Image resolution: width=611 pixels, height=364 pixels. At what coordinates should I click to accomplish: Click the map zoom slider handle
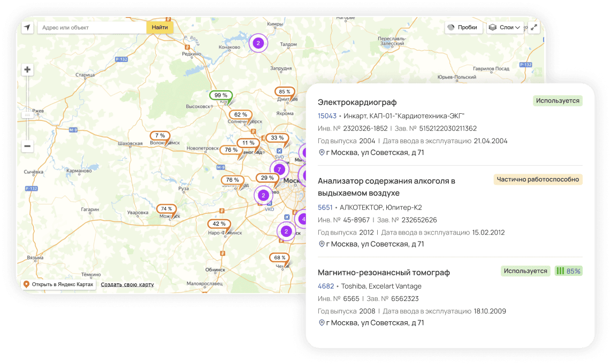click(x=27, y=115)
